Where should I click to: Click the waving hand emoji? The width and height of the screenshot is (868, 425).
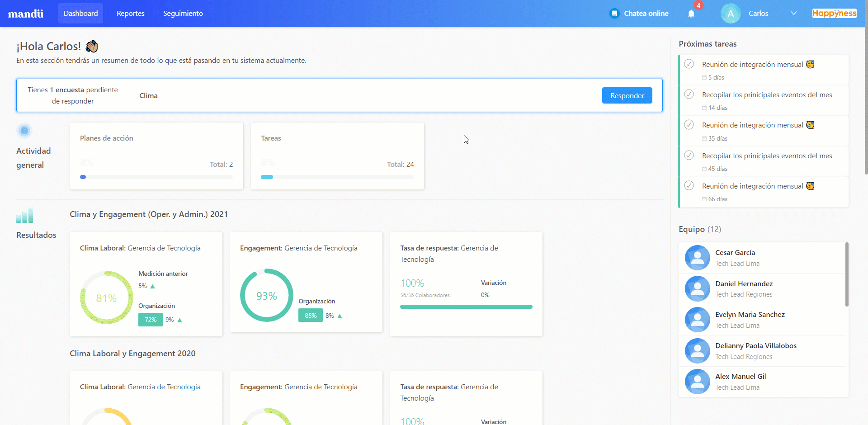coord(92,46)
